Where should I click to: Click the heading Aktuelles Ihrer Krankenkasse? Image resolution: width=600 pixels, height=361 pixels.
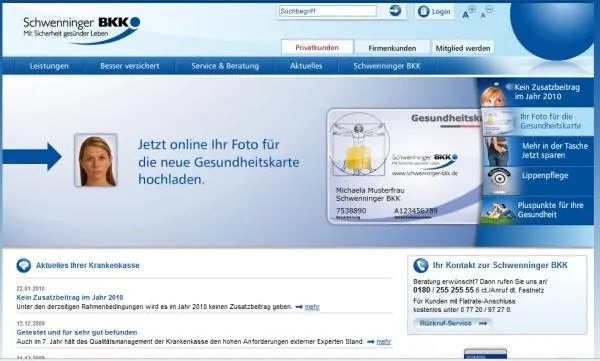(88, 265)
